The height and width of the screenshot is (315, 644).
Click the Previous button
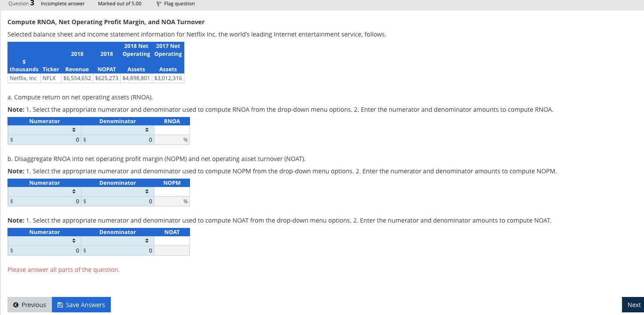click(x=29, y=304)
